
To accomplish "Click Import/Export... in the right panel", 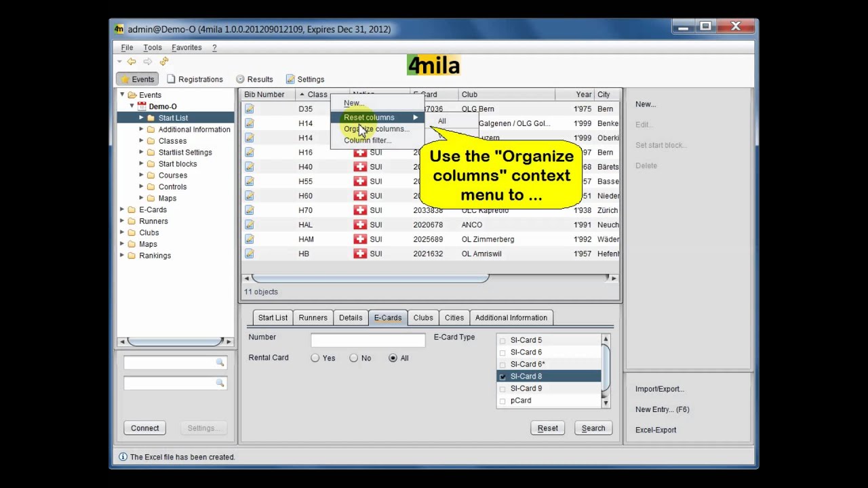I will [x=660, y=389].
